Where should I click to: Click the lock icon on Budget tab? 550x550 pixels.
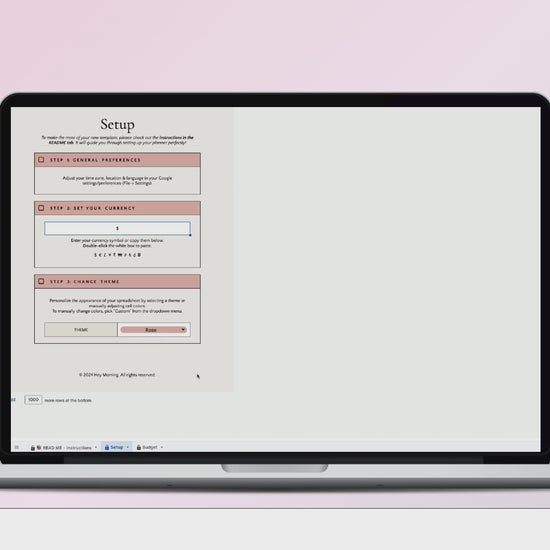pyautogui.click(x=139, y=447)
